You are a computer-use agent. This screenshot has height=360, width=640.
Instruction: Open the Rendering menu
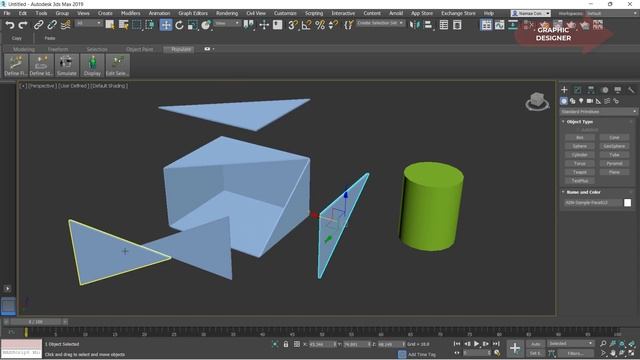[x=227, y=13]
